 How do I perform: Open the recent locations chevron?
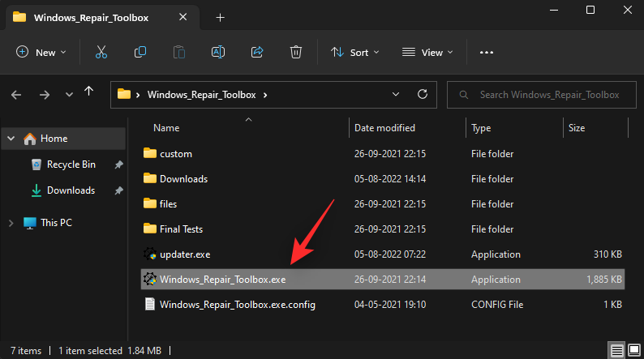tap(69, 95)
